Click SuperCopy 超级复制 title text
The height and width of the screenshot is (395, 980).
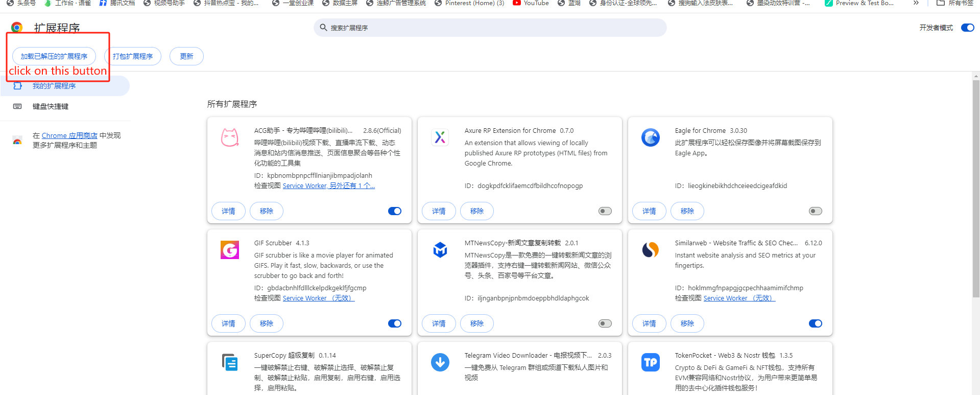[284, 356]
